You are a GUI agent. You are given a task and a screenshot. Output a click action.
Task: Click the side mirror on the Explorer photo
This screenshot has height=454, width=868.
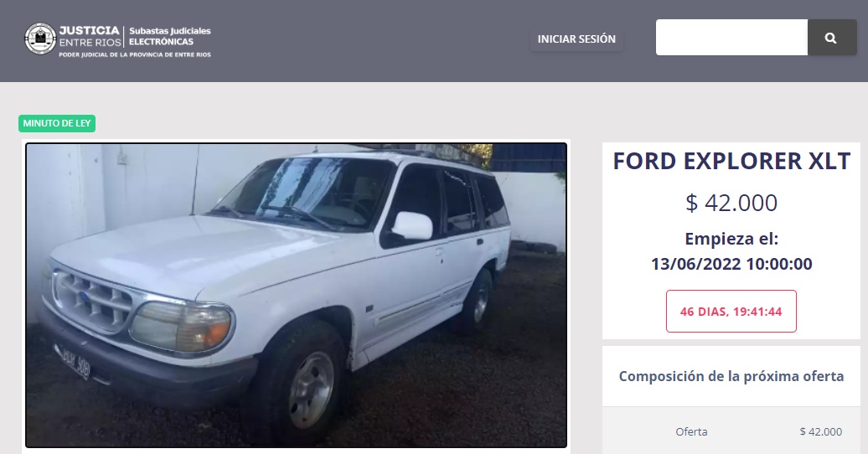[x=412, y=225]
